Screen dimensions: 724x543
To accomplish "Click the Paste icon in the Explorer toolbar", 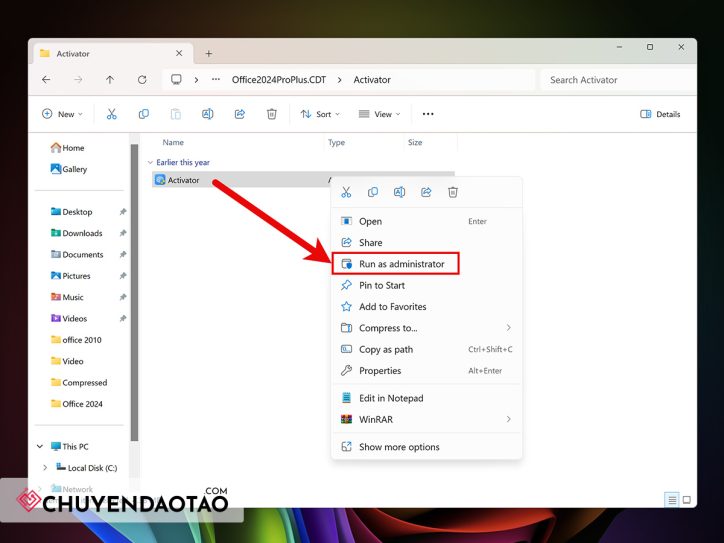I will pyautogui.click(x=175, y=114).
